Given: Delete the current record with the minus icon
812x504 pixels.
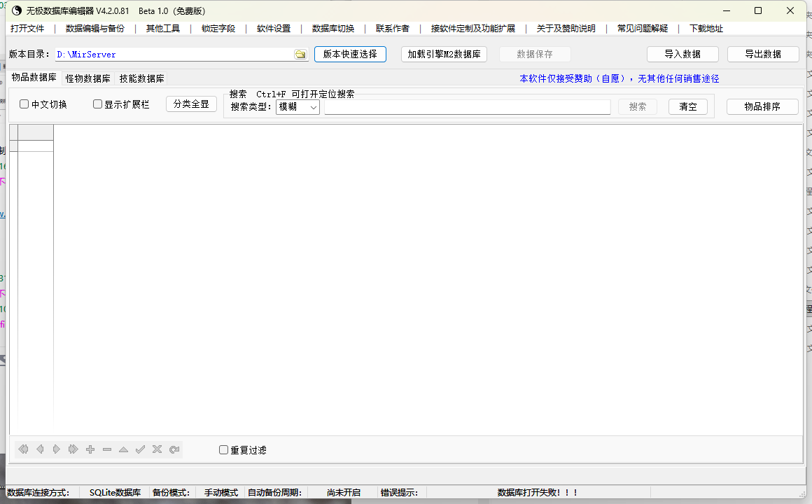Looking at the screenshot, I should point(107,449).
